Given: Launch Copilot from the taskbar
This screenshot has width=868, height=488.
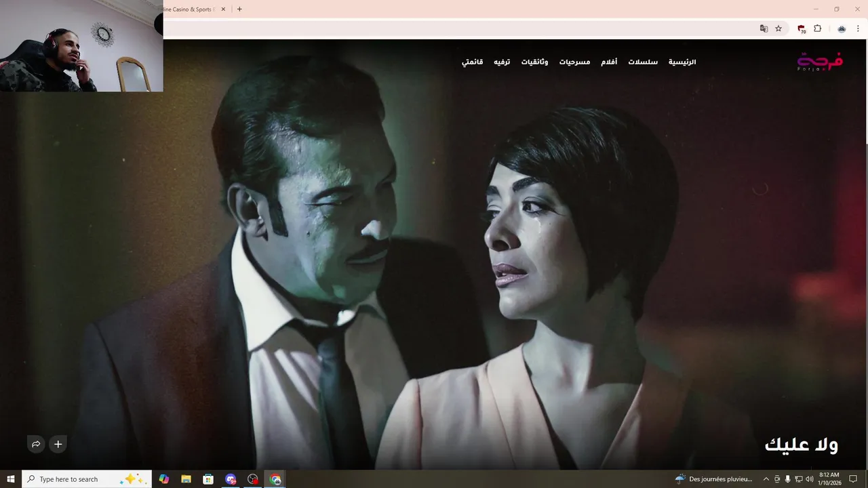Looking at the screenshot, I should click(x=164, y=479).
